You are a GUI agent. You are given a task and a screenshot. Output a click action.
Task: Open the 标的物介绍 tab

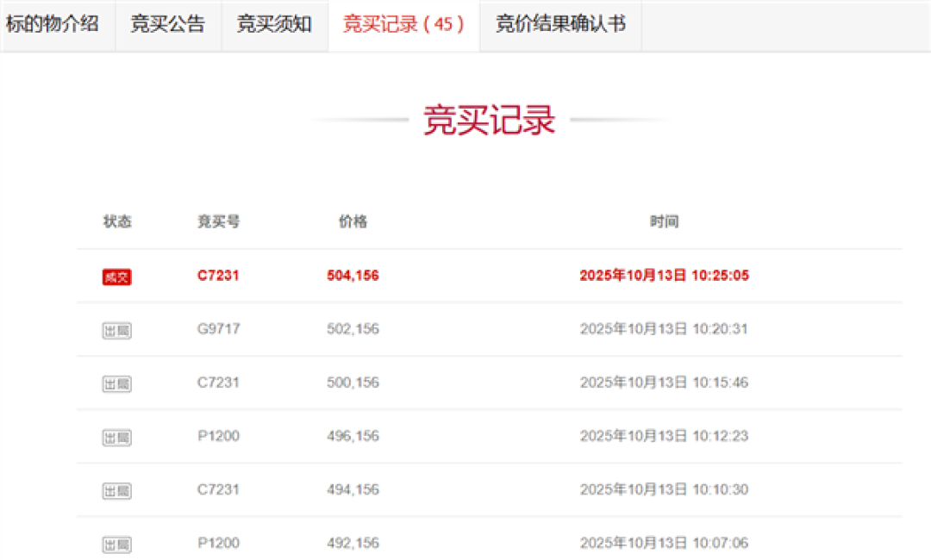53,24
